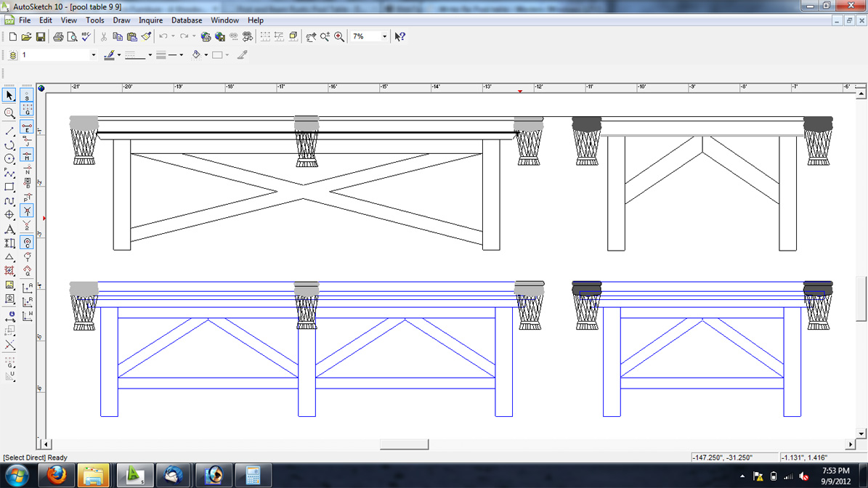The width and height of the screenshot is (868, 488).
Task: Click the Database menu item
Action: pos(186,20)
